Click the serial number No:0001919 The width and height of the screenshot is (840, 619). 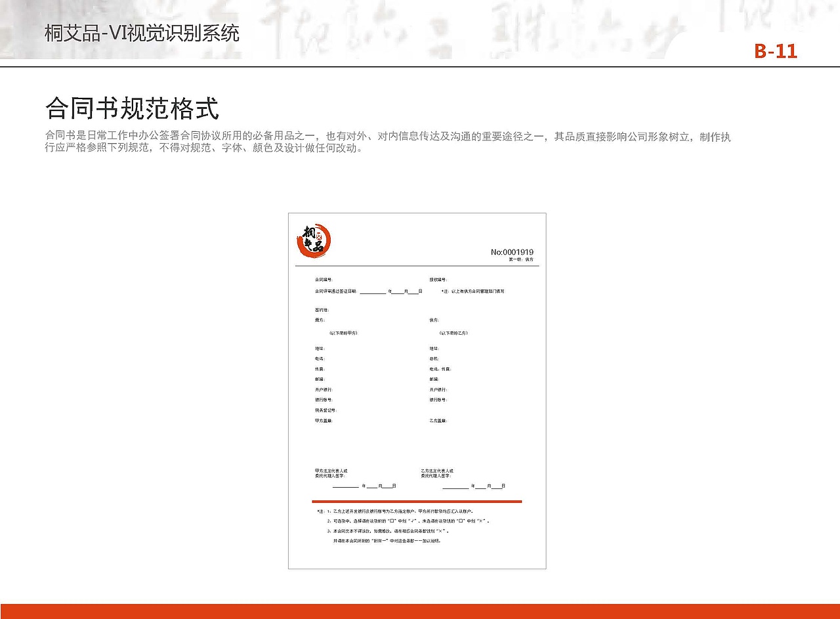coord(512,252)
